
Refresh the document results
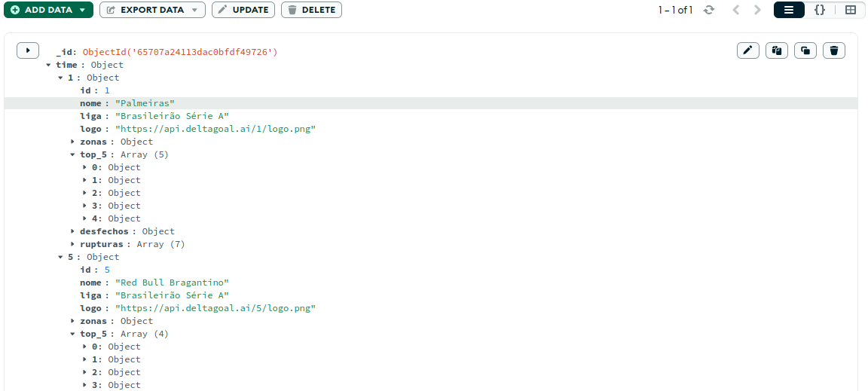point(708,10)
